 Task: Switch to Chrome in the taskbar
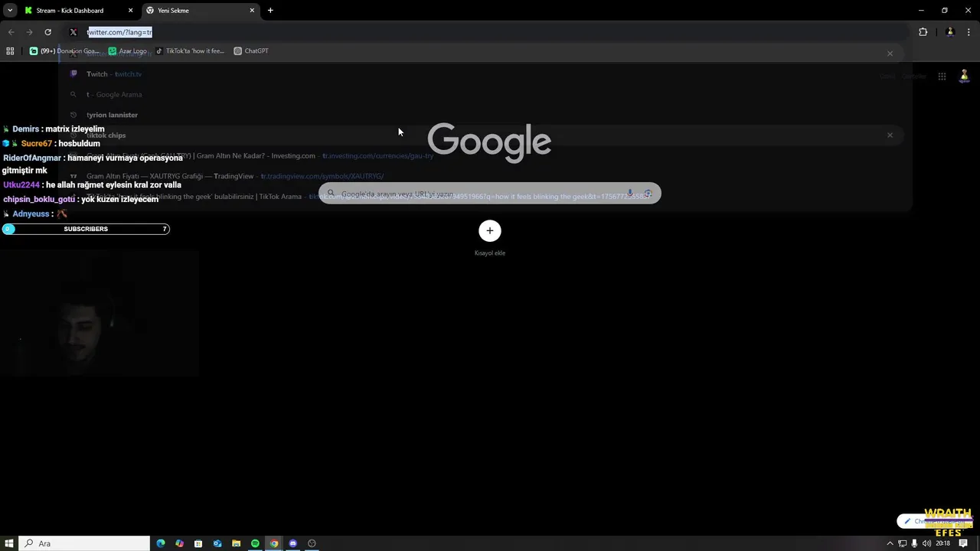click(x=274, y=543)
